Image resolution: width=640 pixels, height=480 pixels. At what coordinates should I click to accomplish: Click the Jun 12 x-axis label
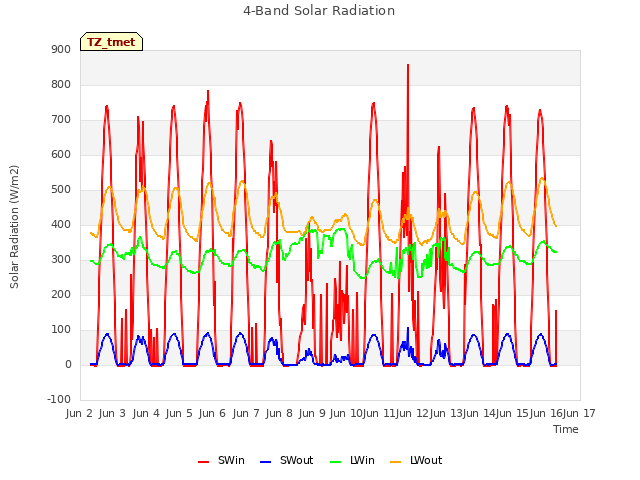pos(413,413)
